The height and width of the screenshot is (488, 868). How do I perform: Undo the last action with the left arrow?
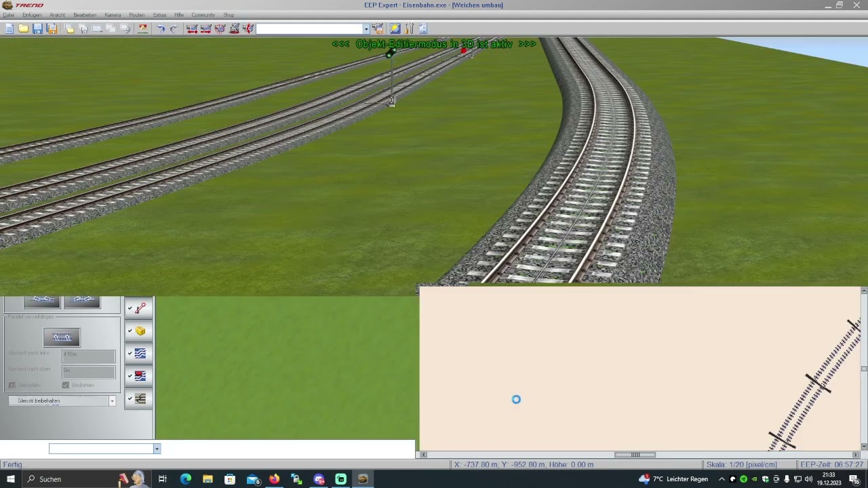(x=161, y=28)
